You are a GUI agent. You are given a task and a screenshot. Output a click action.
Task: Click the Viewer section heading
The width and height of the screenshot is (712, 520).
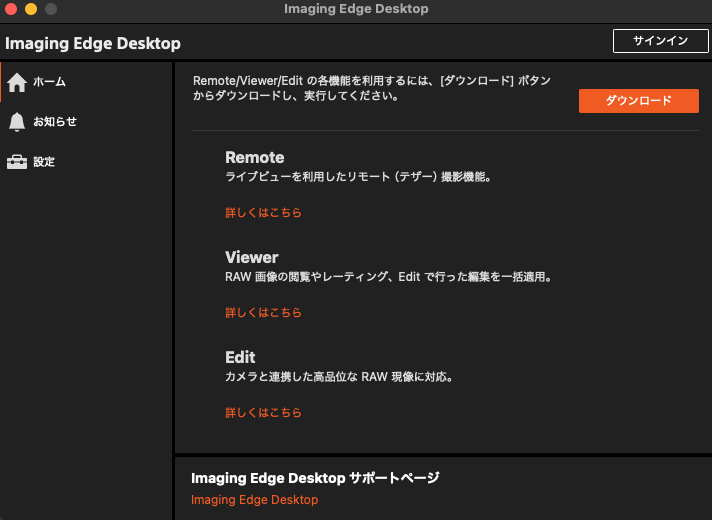pos(251,257)
